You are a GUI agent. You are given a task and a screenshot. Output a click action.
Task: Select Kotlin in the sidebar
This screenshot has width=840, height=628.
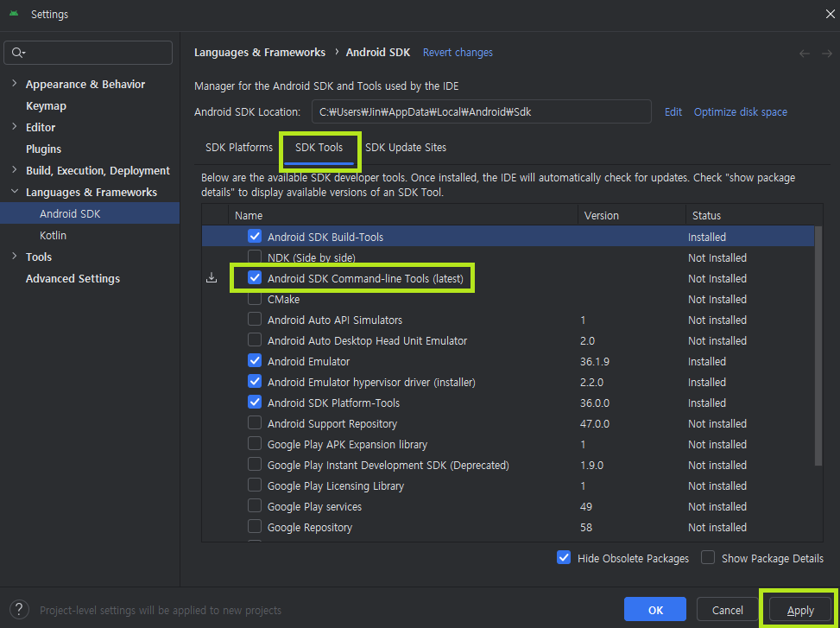click(53, 235)
